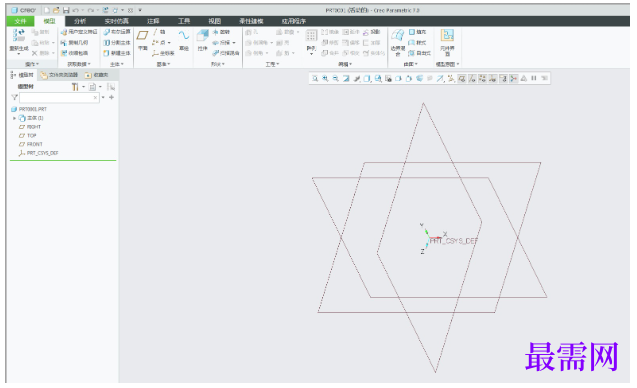Toggle spin center display in graphics toolbar
Screen dimensions: 637x388
pos(514,78)
